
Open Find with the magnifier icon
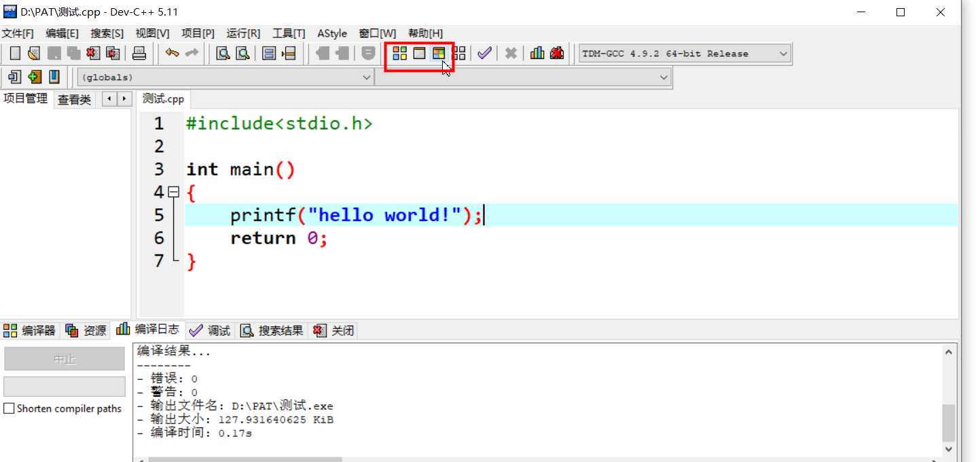pyautogui.click(x=223, y=53)
